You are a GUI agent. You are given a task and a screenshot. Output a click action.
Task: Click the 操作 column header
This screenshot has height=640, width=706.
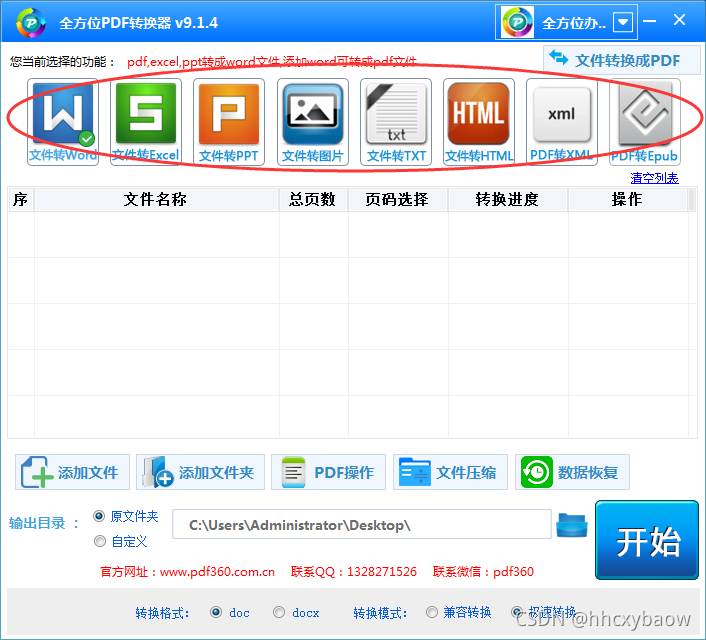click(628, 200)
